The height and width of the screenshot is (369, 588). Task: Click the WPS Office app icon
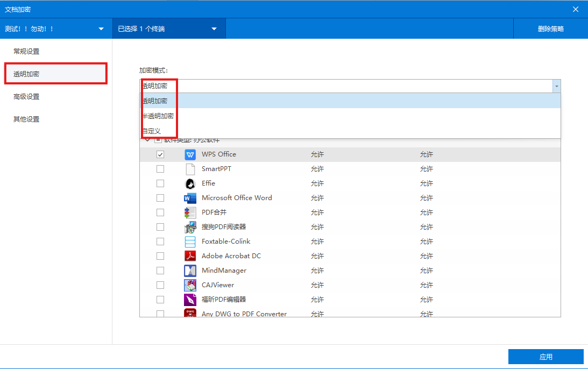190,154
